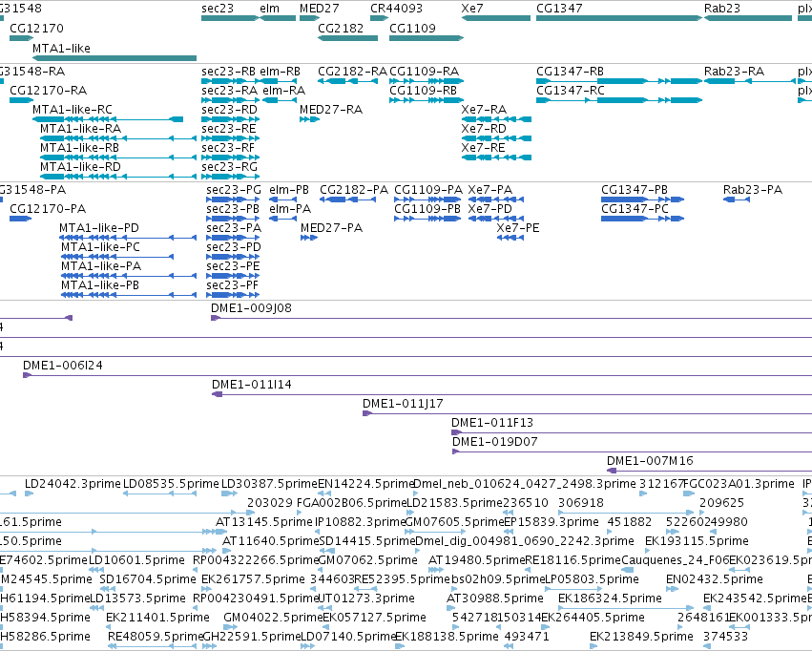Select EST EK213849.5prime
Viewport: 812px width, 651px height.
pyautogui.click(x=593, y=646)
